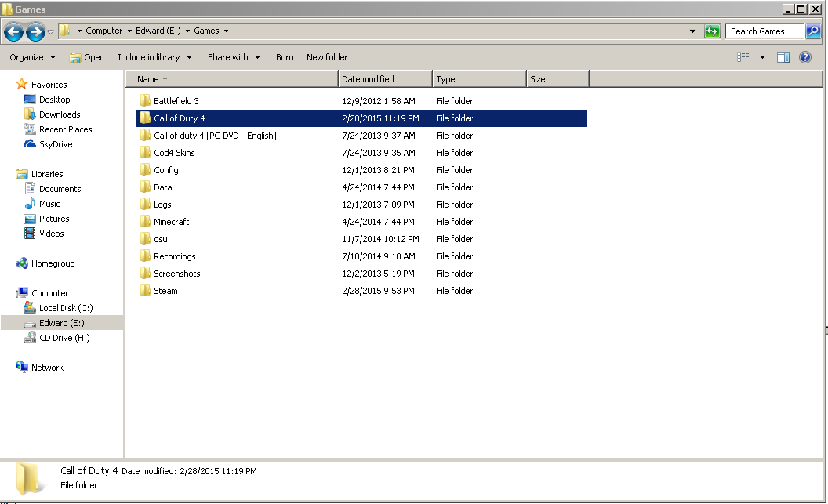Go forward with the Forward arrow button
Screen dimensions: 828x504
35,31
